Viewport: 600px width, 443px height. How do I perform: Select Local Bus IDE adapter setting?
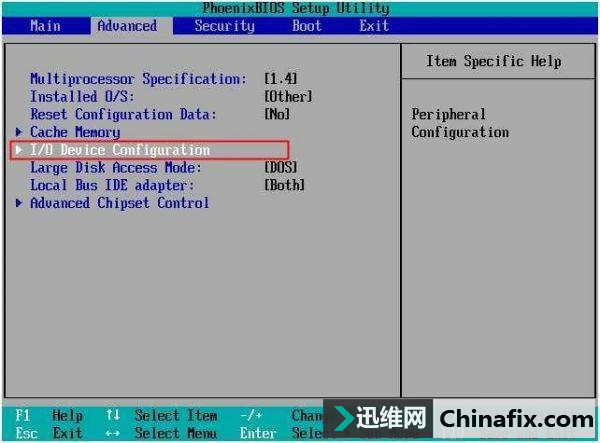point(112,185)
